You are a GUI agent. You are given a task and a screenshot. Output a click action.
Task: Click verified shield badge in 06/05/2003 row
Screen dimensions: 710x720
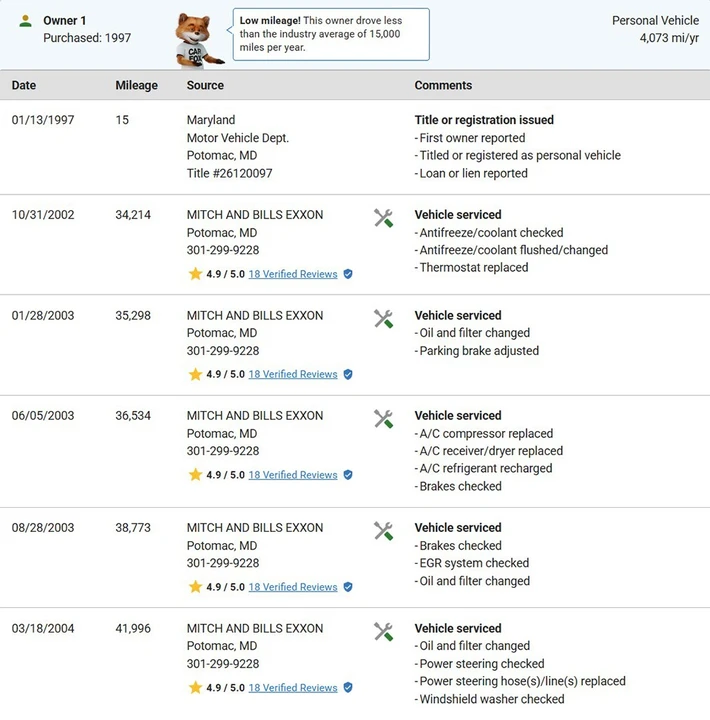(x=348, y=475)
